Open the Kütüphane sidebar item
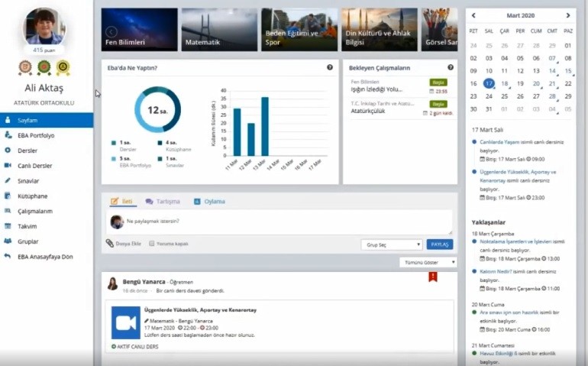Viewport: 588px width, 366px height. pos(32,196)
